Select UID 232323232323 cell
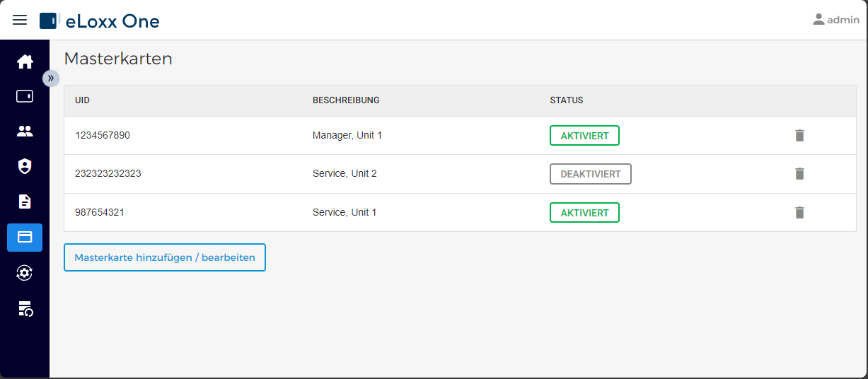The width and height of the screenshot is (868, 379). pyautogui.click(x=108, y=173)
